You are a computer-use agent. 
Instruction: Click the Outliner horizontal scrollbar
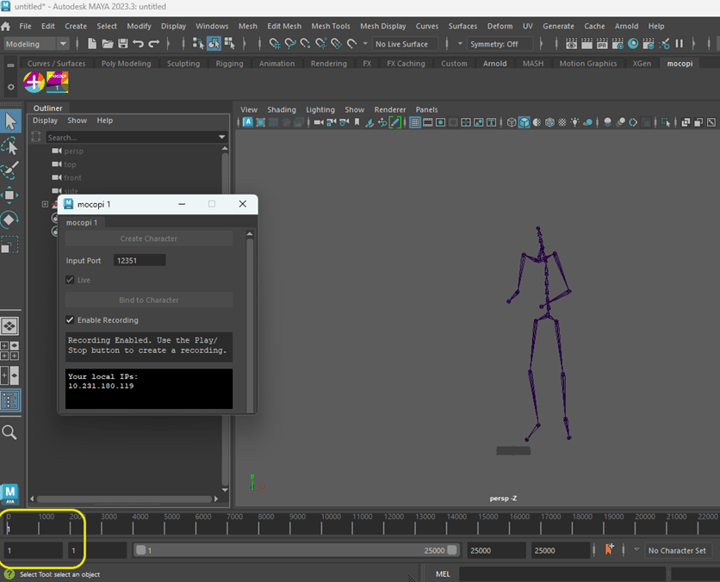pos(124,499)
